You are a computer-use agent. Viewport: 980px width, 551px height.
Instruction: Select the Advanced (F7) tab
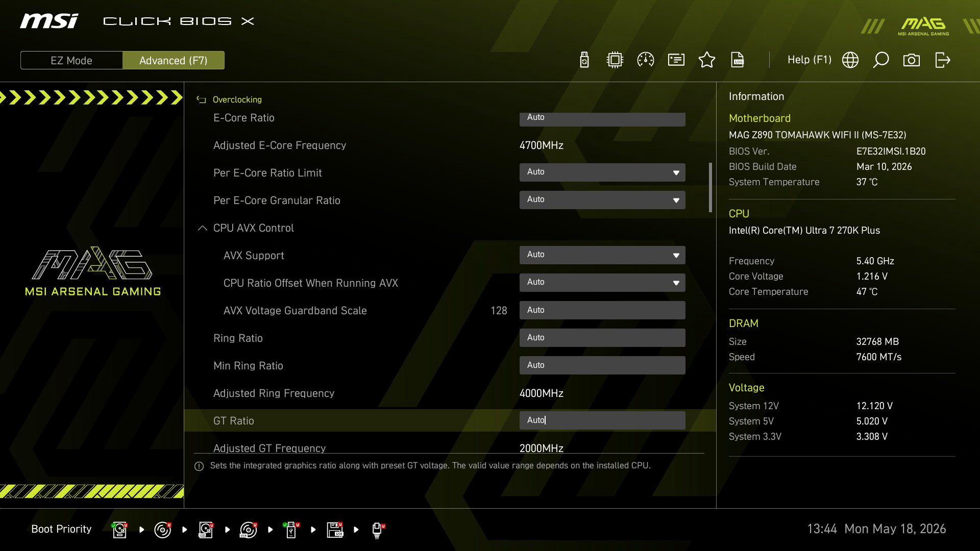pos(174,60)
